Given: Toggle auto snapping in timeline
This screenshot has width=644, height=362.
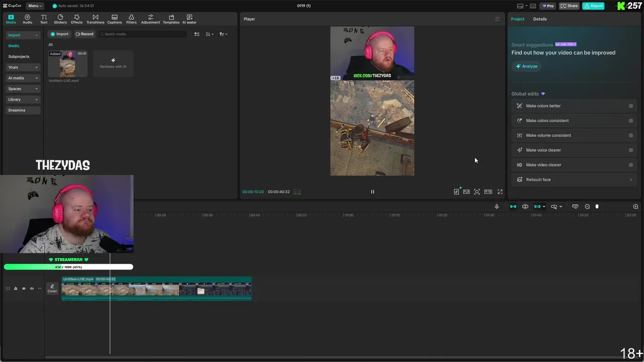Looking at the screenshot, I should click(525, 207).
